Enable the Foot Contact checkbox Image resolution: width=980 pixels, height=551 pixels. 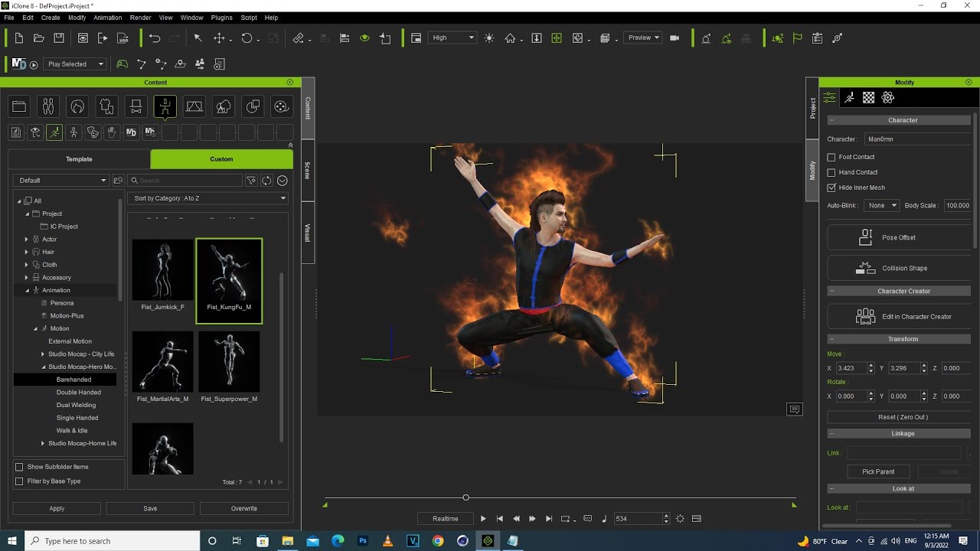click(831, 157)
